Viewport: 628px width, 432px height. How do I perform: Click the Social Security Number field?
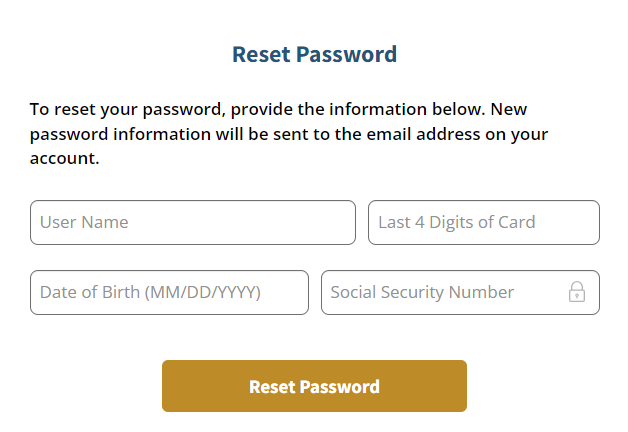tap(440, 292)
